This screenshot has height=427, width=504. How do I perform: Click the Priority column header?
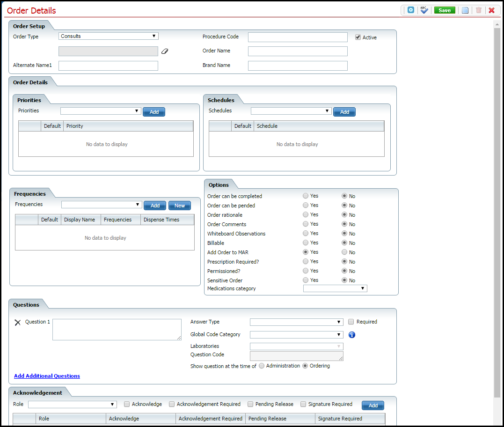point(128,126)
